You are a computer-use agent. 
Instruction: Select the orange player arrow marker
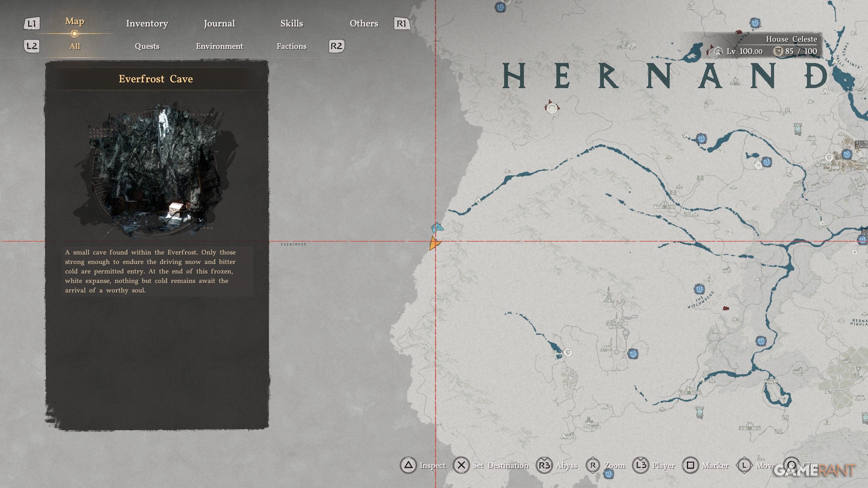click(434, 243)
